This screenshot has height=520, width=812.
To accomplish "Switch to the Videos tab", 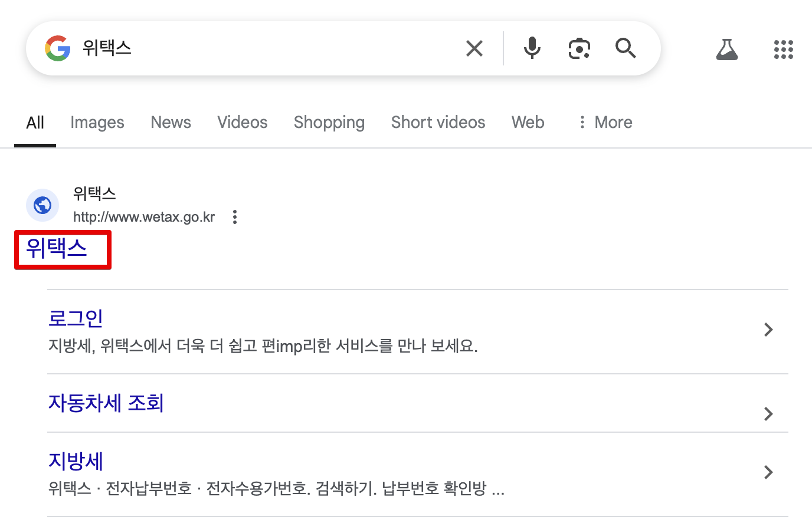I will coord(243,123).
